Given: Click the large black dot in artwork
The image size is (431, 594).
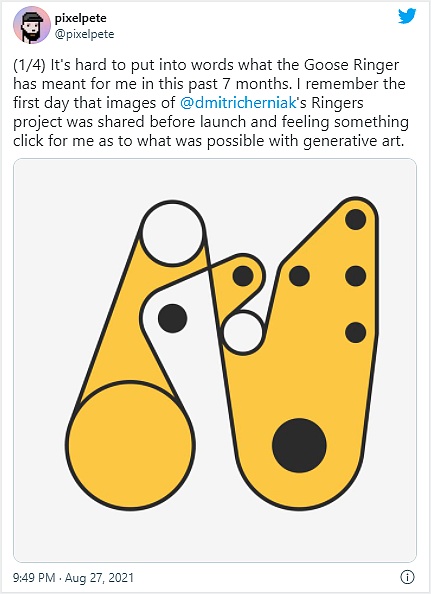Looking at the screenshot, I should tap(299, 445).
